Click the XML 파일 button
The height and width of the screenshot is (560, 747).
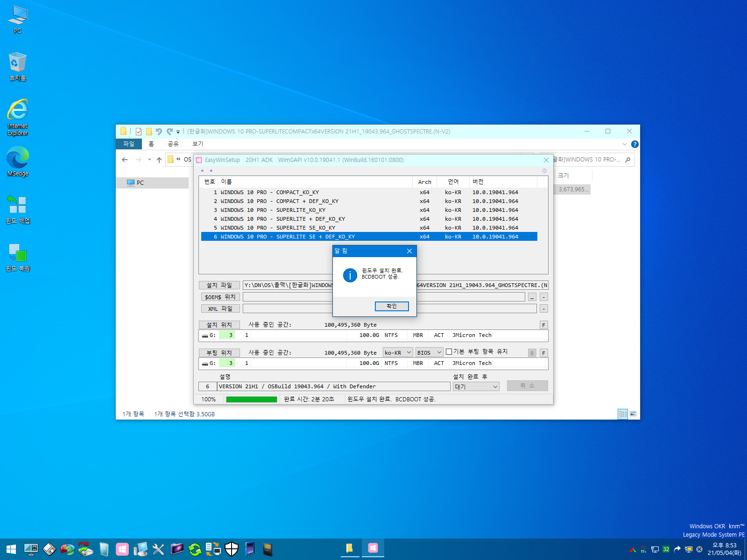(x=220, y=308)
